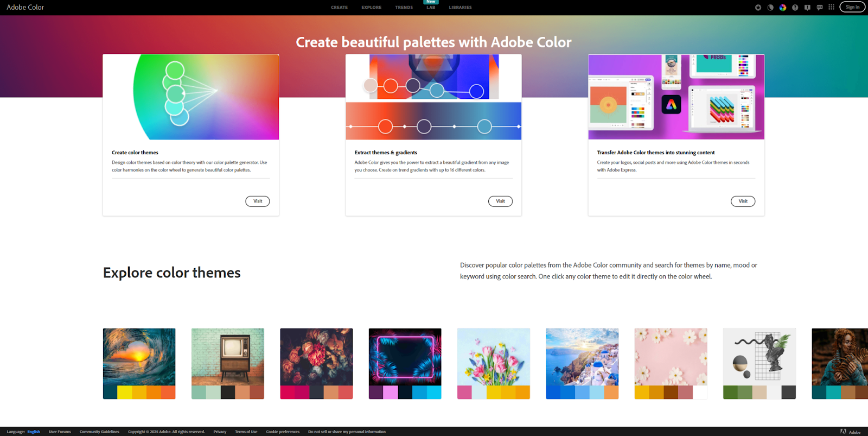Viewport: 868px width, 436px height.
Task: Change language via English link
Action: (34, 432)
